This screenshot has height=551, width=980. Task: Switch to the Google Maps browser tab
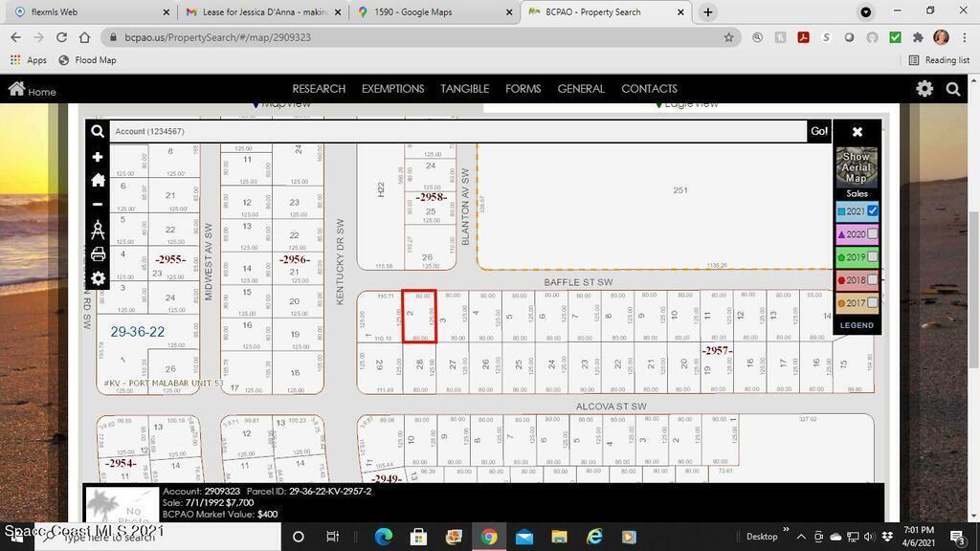[426, 12]
